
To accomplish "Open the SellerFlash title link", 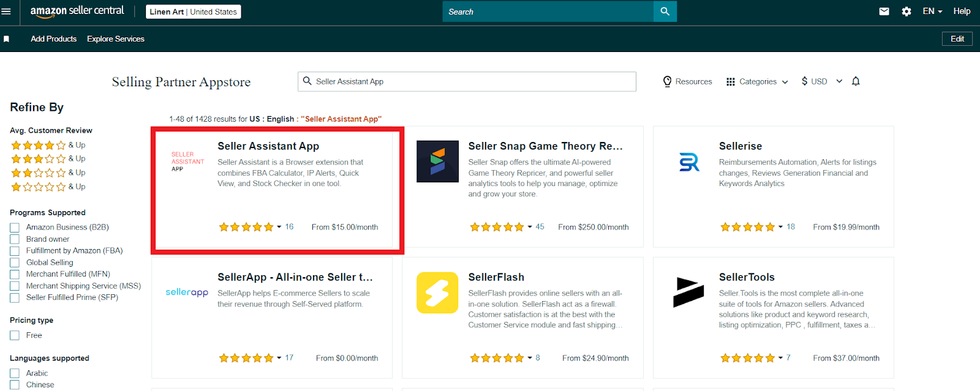I will (496, 277).
